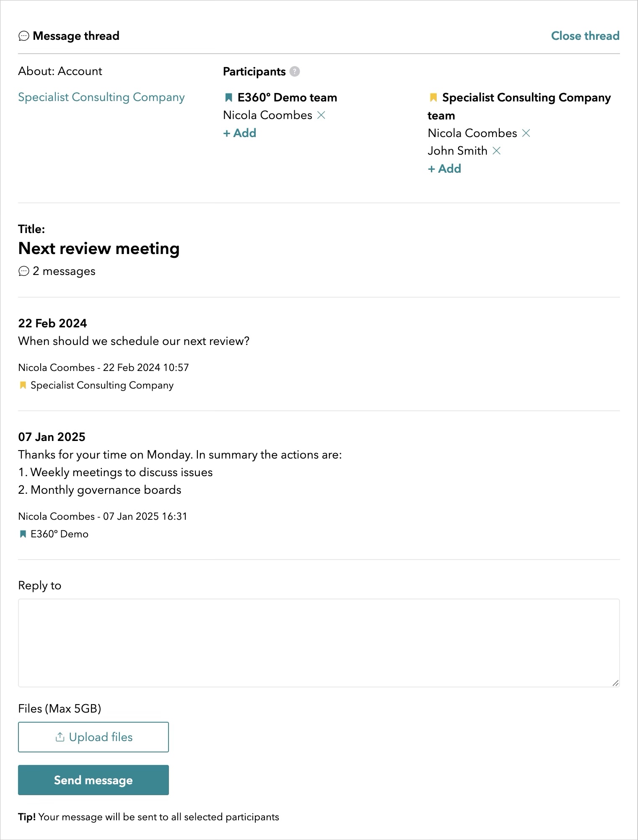Remove Nicola Coombes from E360° Demo team
The image size is (638, 840).
[321, 115]
